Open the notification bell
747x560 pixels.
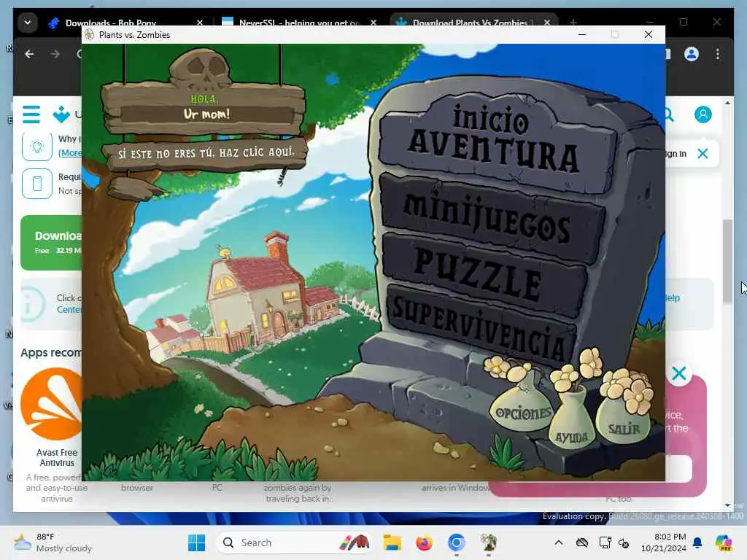click(697, 542)
